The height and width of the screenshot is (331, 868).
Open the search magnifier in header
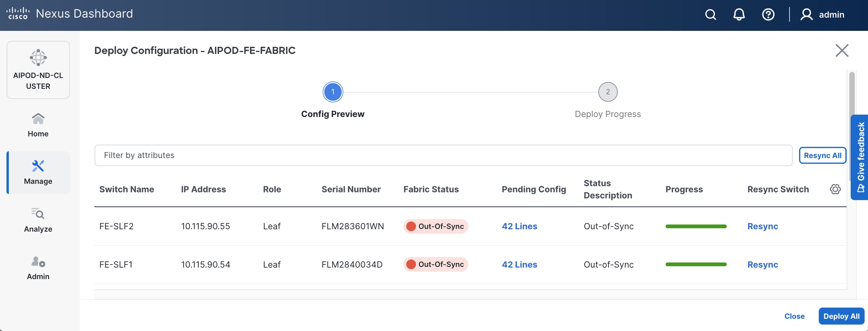710,15
